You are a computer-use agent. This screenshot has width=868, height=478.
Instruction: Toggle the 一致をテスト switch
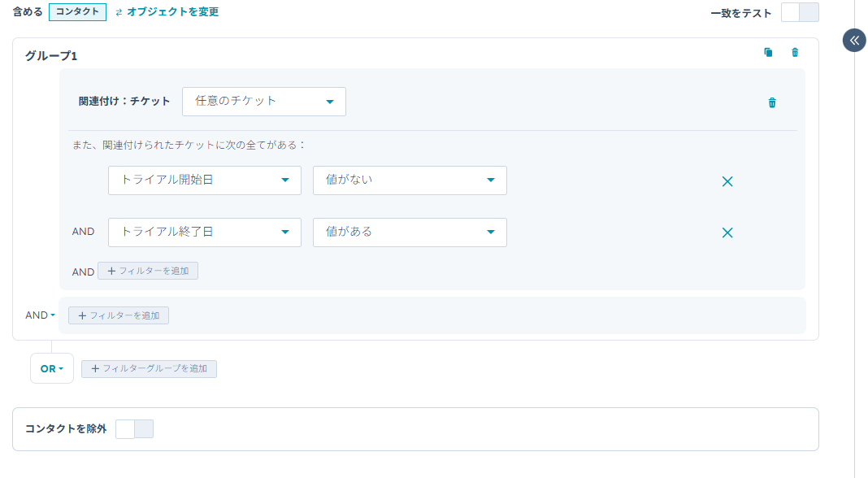click(x=800, y=12)
